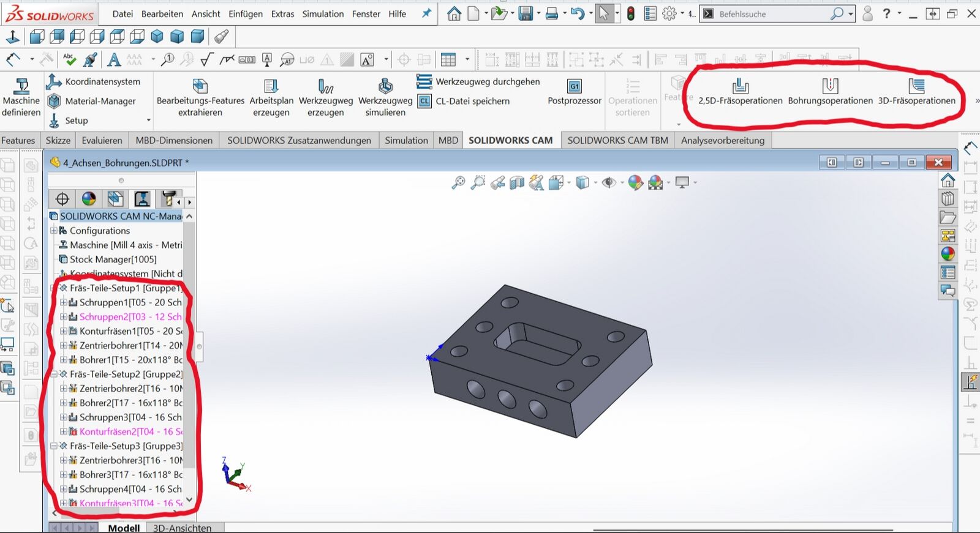Click Bearbeitungs-Features extrahieren icon

click(x=200, y=86)
